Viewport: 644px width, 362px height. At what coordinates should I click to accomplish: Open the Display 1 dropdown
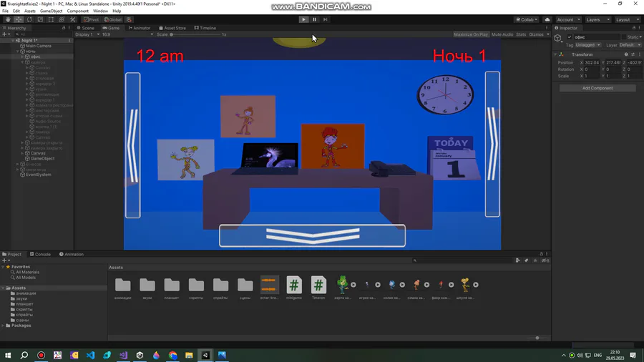87,34
